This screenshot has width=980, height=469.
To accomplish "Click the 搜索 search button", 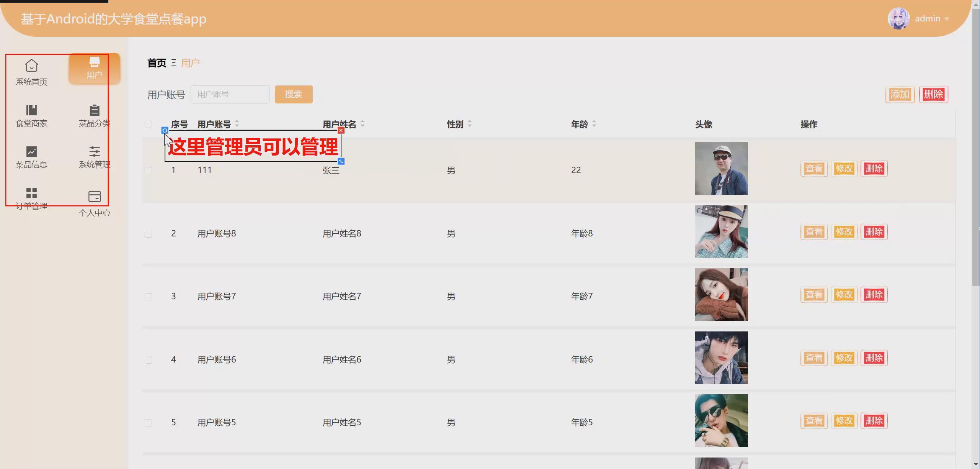I will coord(294,94).
